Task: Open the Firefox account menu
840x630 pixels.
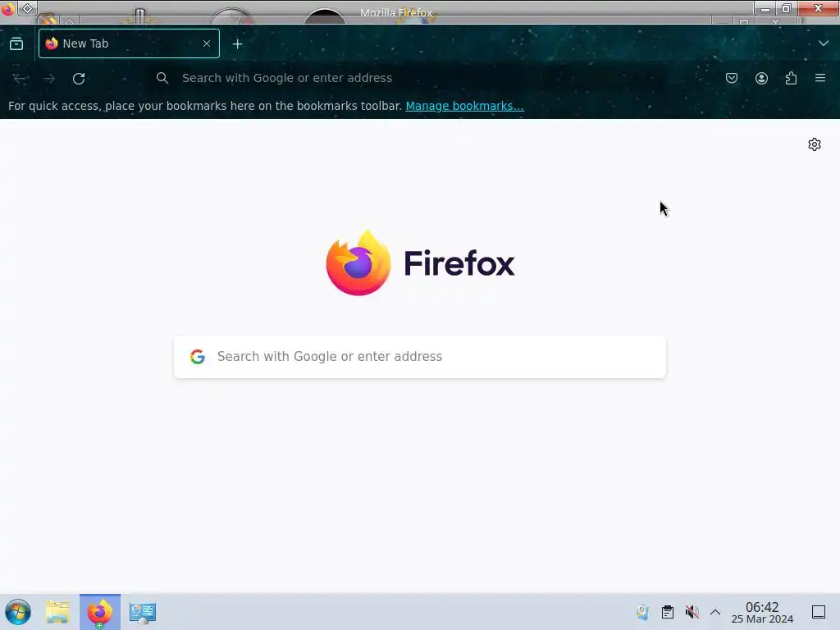Action: click(x=761, y=78)
